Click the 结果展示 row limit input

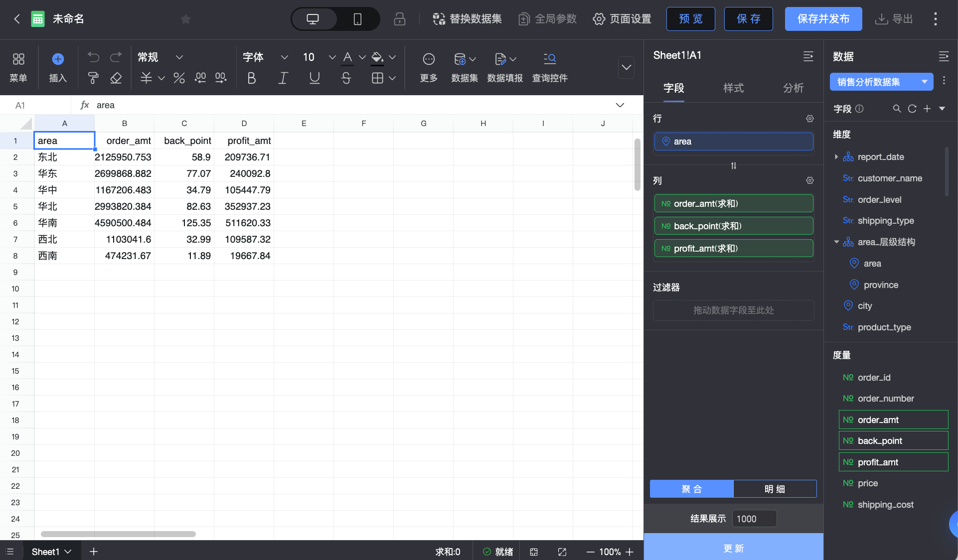pos(754,519)
